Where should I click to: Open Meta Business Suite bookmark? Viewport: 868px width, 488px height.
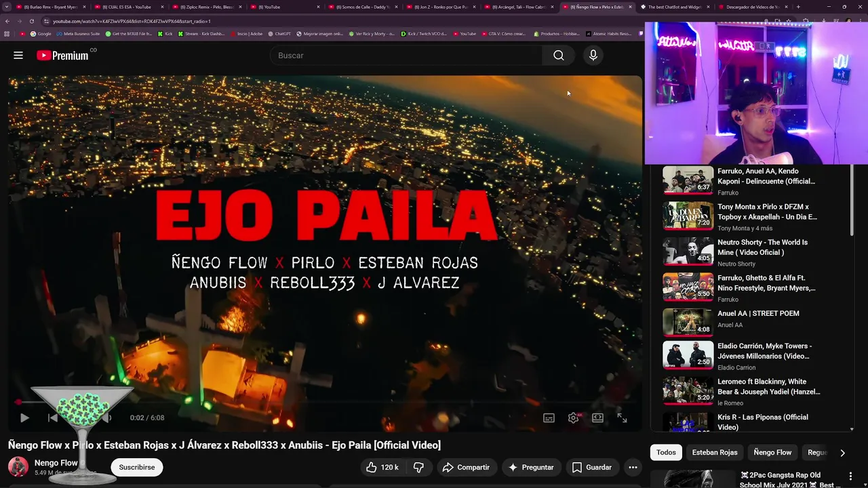tap(79, 34)
